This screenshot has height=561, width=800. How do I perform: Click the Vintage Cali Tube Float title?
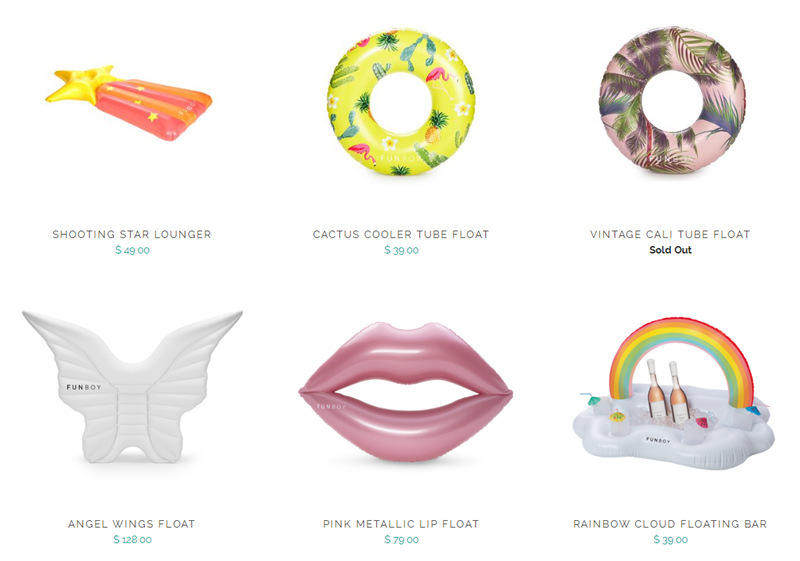click(x=670, y=234)
